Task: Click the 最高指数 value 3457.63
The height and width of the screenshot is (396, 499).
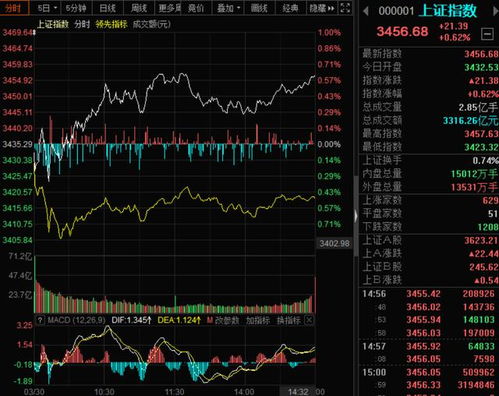Action: pyautogui.click(x=481, y=134)
